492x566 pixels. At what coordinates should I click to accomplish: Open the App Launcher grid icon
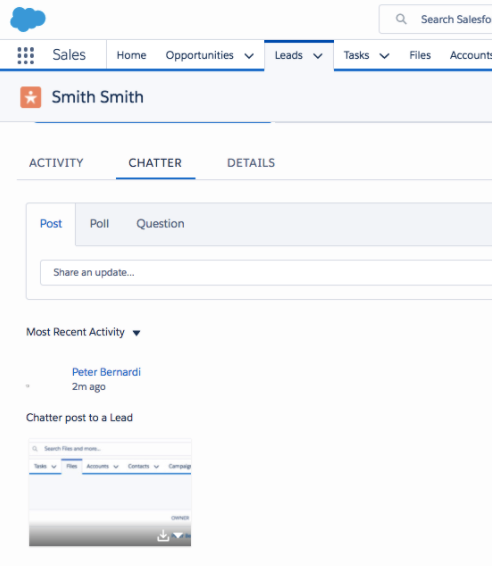coord(26,56)
